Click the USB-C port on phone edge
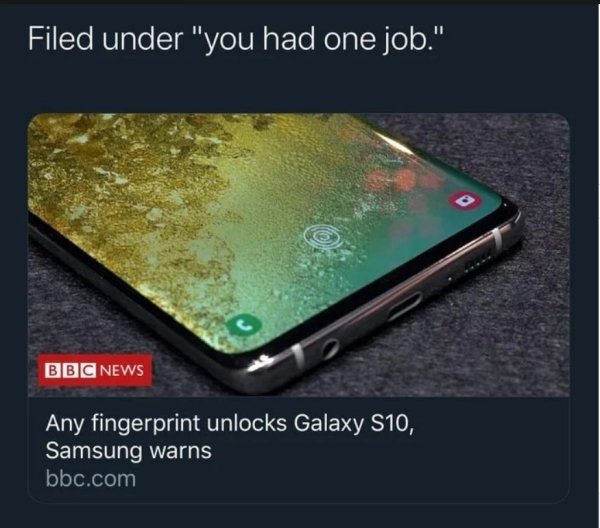Viewport: 600px width, 528px height. (404, 306)
